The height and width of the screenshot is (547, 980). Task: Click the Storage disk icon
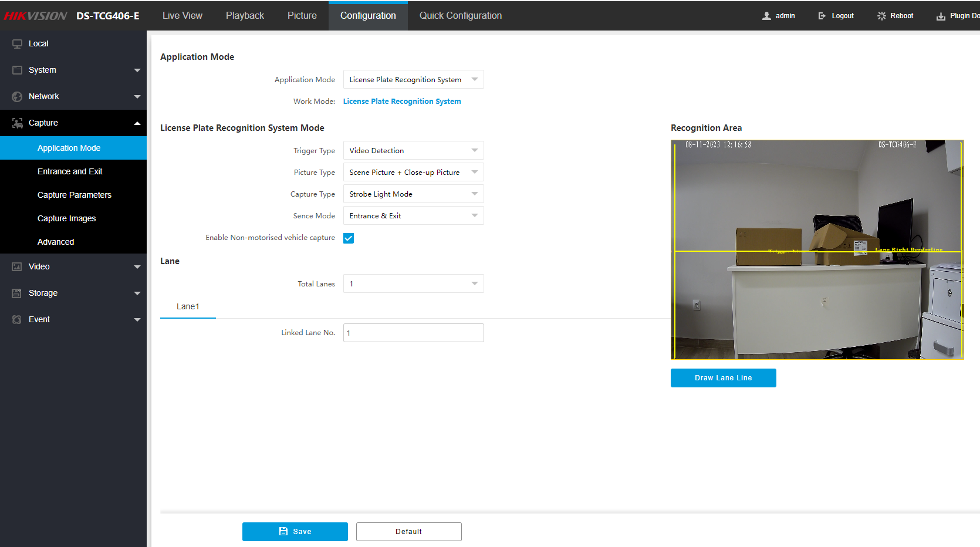point(17,293)
